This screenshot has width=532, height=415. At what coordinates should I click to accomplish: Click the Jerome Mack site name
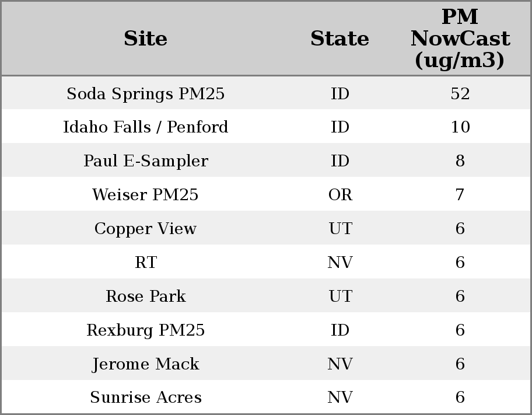point(145,364)
